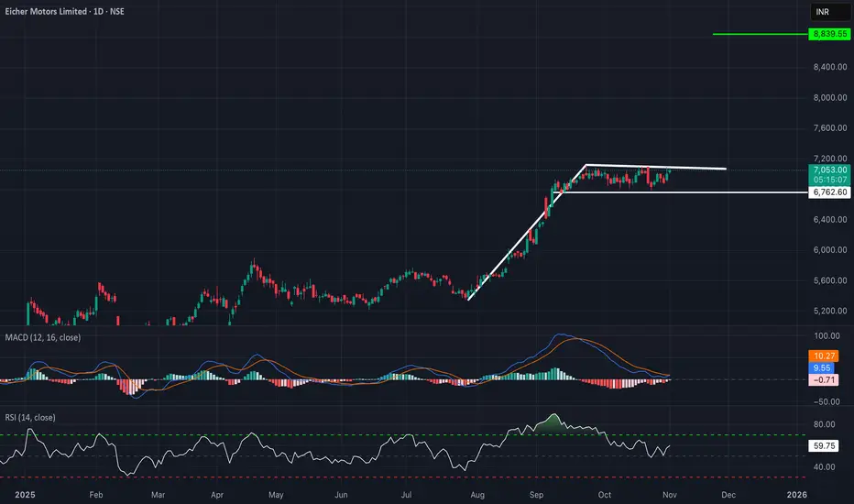The height and width of the screenshot is (504, 854).
Task: Click the RSI value label 59.75
Action: (x=824, y=445)
